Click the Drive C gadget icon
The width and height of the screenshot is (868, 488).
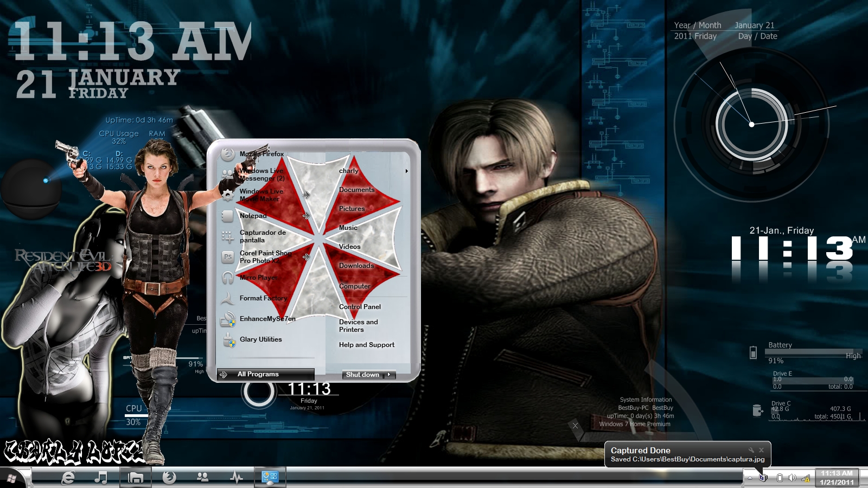click(x=757, y=410)
